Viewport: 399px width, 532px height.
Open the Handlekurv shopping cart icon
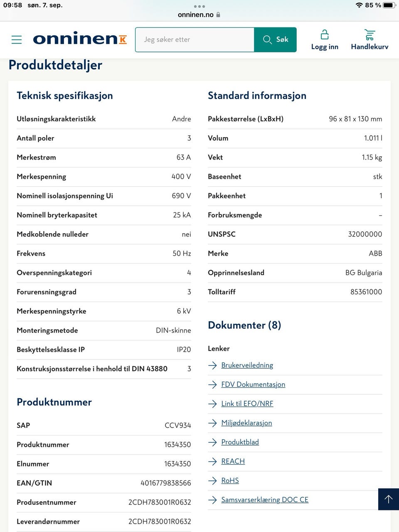(369, 34)
